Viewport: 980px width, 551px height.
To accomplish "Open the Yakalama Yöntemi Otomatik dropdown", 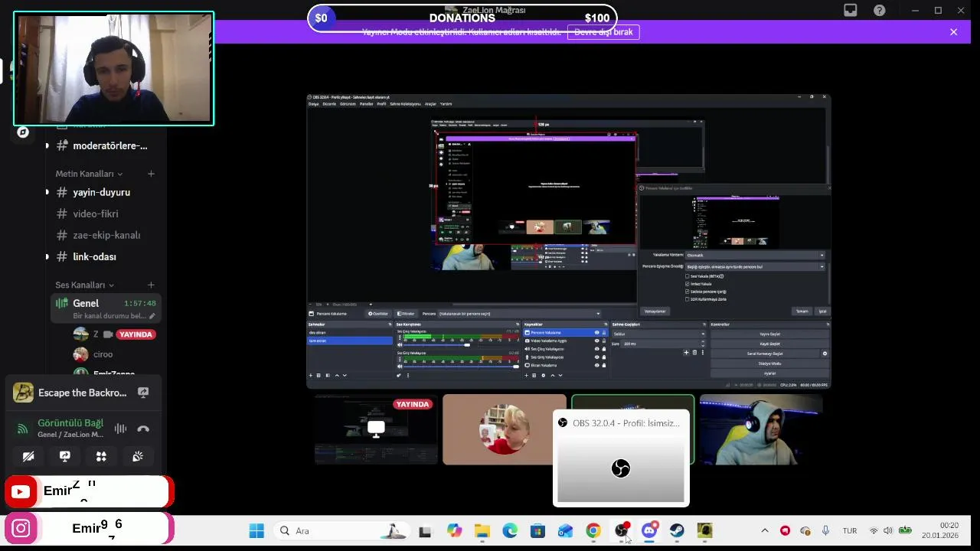I will pos(755,255).
